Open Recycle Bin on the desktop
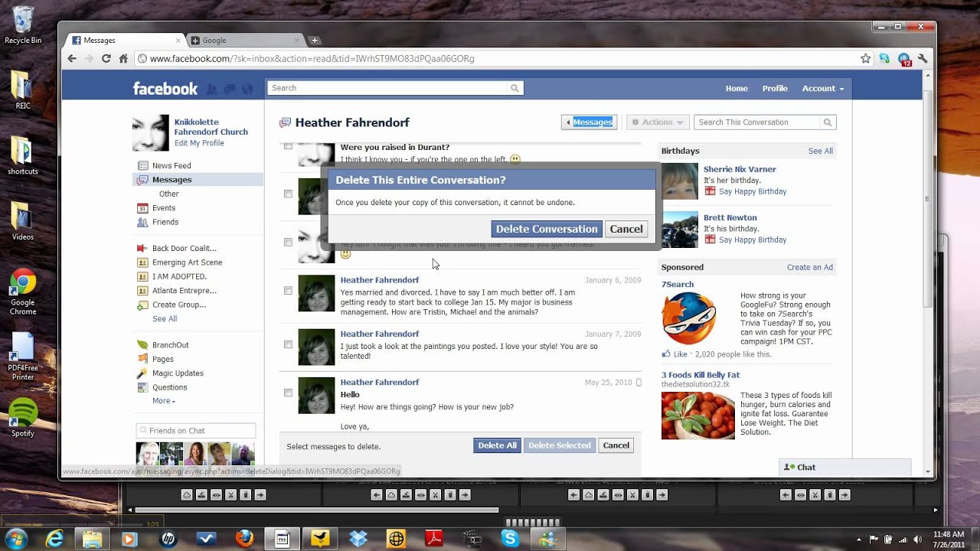The image size is (980, 551). coord(23,25)
